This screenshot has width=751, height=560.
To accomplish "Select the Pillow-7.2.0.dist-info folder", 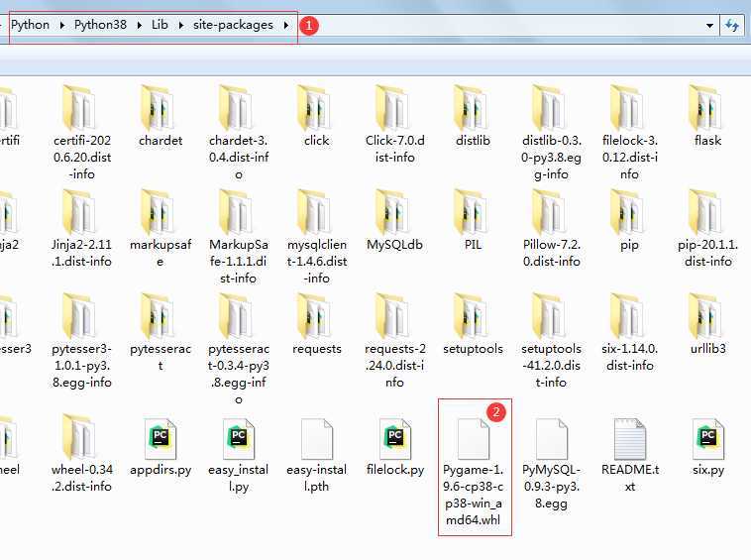I will click(551, 229).
